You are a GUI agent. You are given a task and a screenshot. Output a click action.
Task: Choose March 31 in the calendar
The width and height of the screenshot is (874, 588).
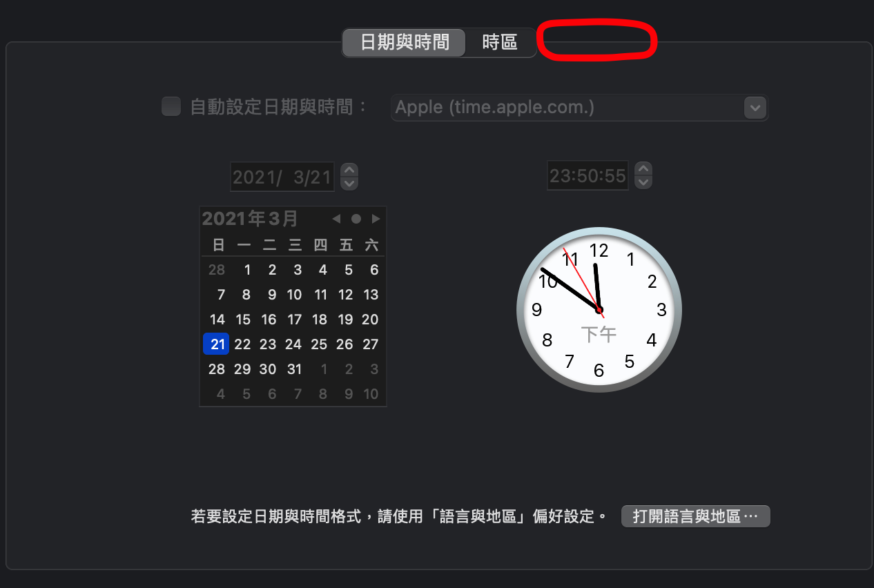coord(295,369)
